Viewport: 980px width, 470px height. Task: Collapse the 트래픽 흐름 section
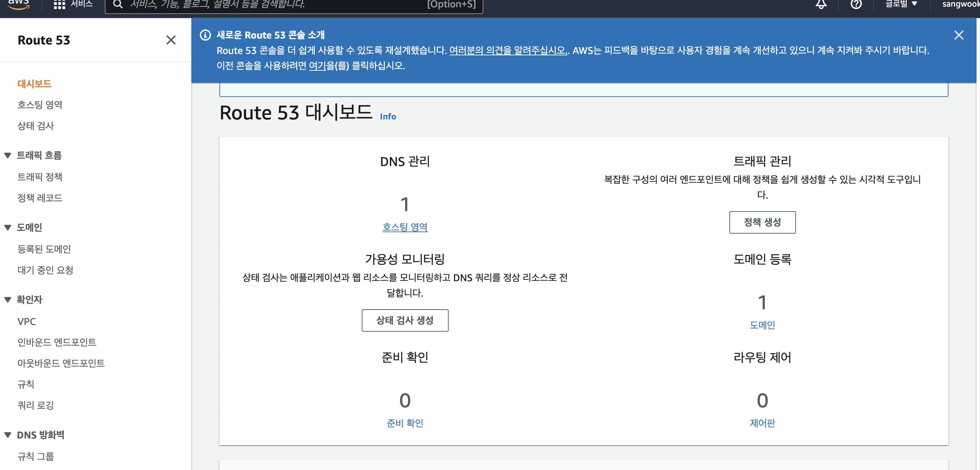click(8, 155)
